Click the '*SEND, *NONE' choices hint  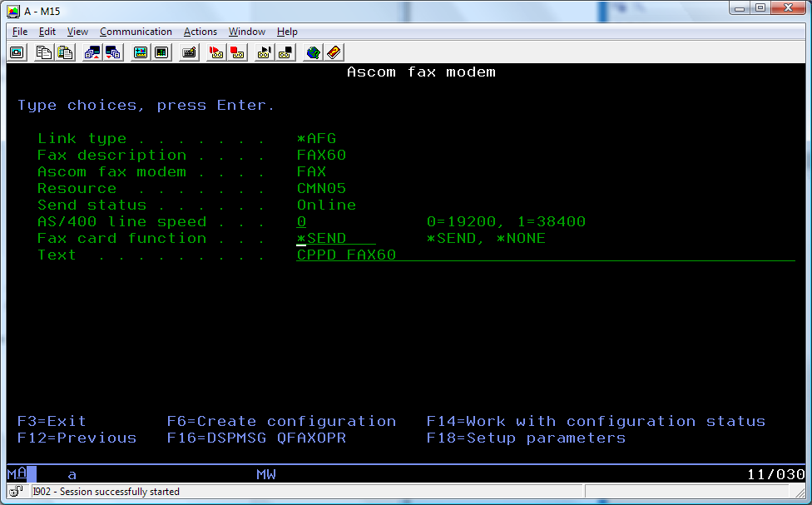(486, 238)
